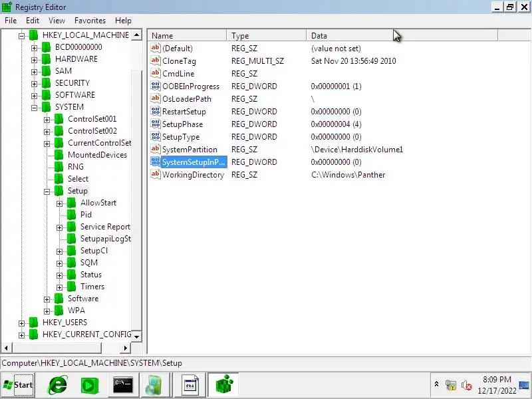Select the SAM key
Image resolution: width=532 pixels, height=399 pixels.
pyautogui.click(x=63, y=71)
